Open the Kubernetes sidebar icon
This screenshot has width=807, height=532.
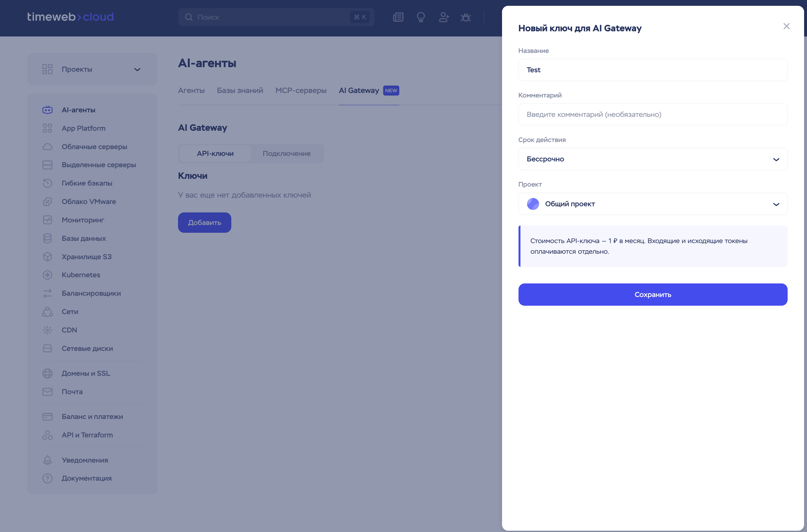click(47, 275)
